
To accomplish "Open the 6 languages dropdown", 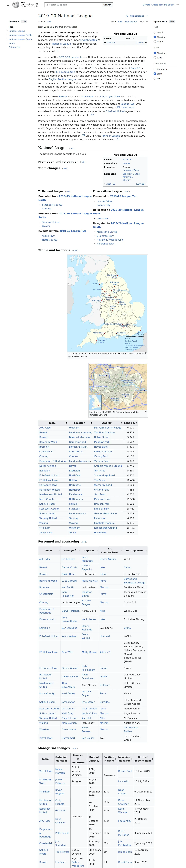I will [x=137, y=16].
